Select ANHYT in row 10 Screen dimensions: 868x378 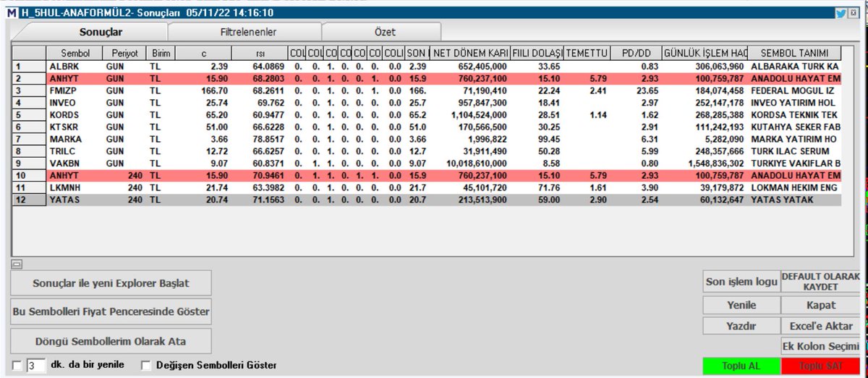point(75,175)
